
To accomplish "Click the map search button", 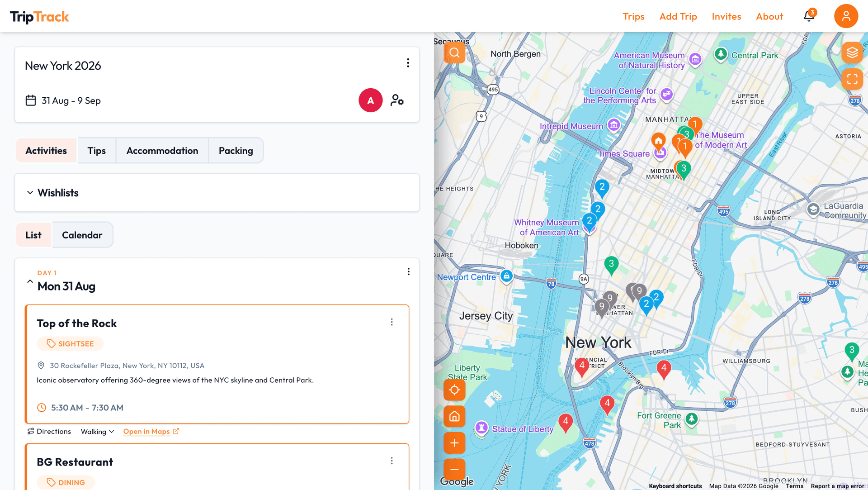I will pos(454,53).
